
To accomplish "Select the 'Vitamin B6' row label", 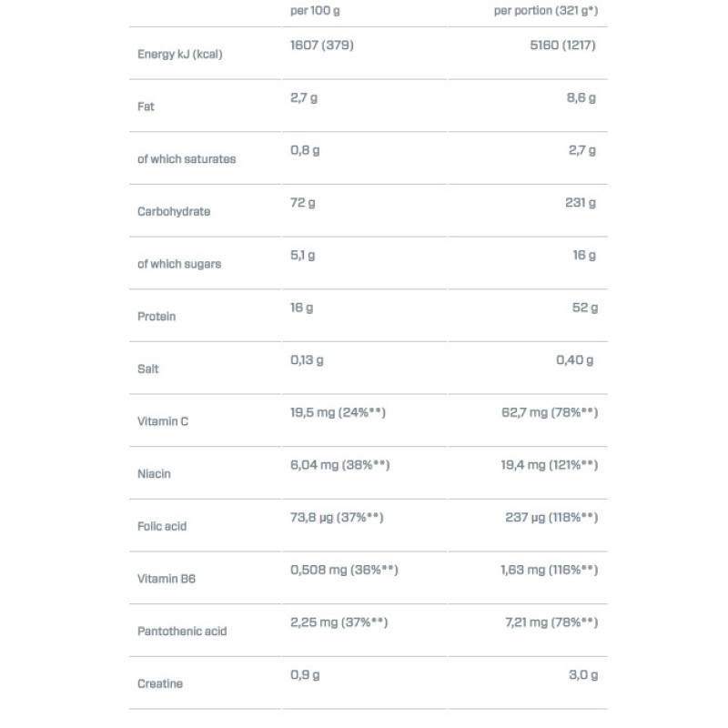I will [167, 580].
